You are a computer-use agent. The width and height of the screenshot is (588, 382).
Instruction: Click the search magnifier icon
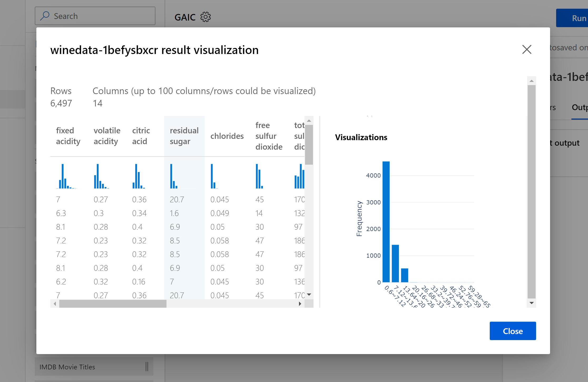tap(45, 16)
